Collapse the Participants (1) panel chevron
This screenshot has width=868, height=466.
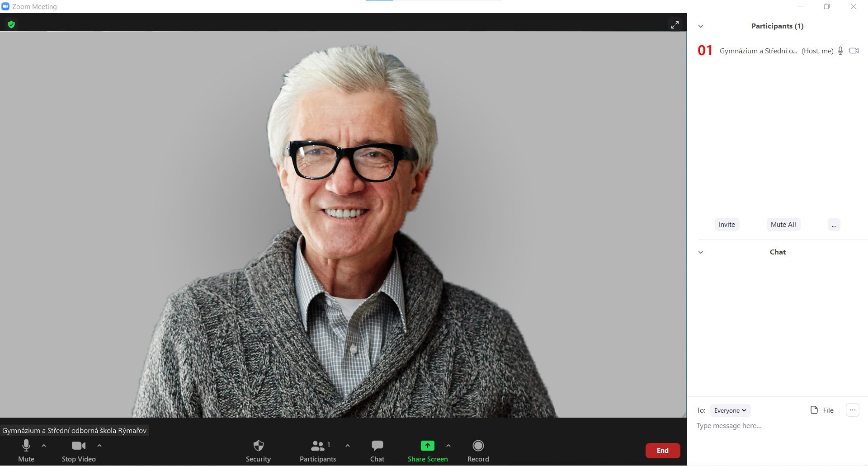pos(701,26)
